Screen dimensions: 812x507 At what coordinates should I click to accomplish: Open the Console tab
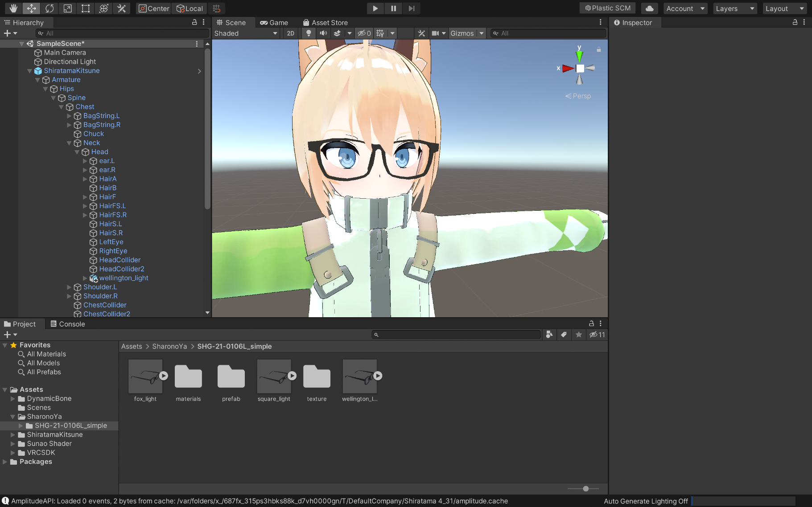[67, 324]
